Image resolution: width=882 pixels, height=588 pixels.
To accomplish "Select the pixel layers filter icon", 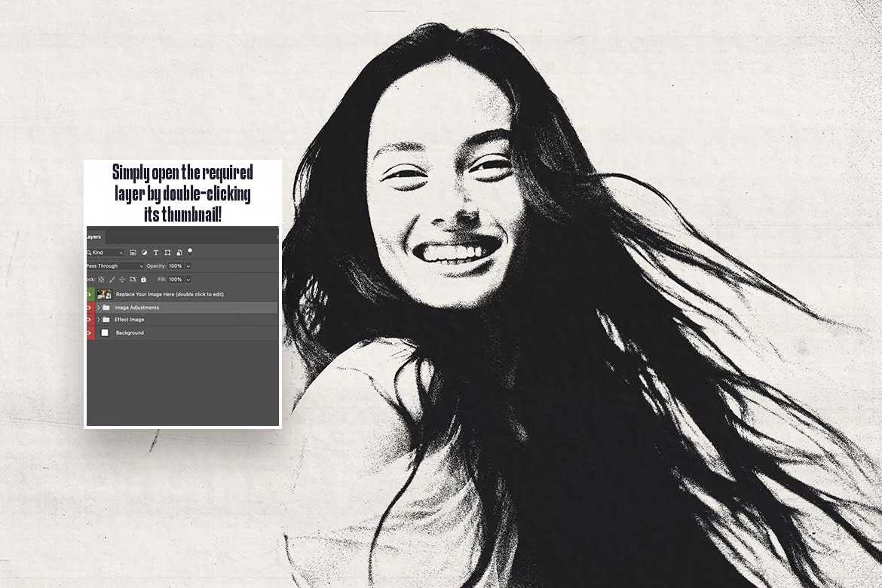I will click(x=133, y=253).
